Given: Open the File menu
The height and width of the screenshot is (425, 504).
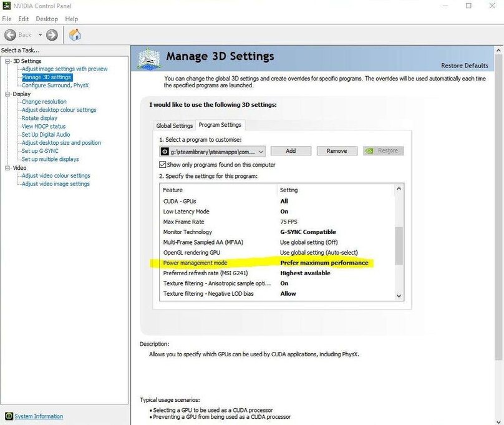Looking at the screenshot, I should [x=6, y=19].
